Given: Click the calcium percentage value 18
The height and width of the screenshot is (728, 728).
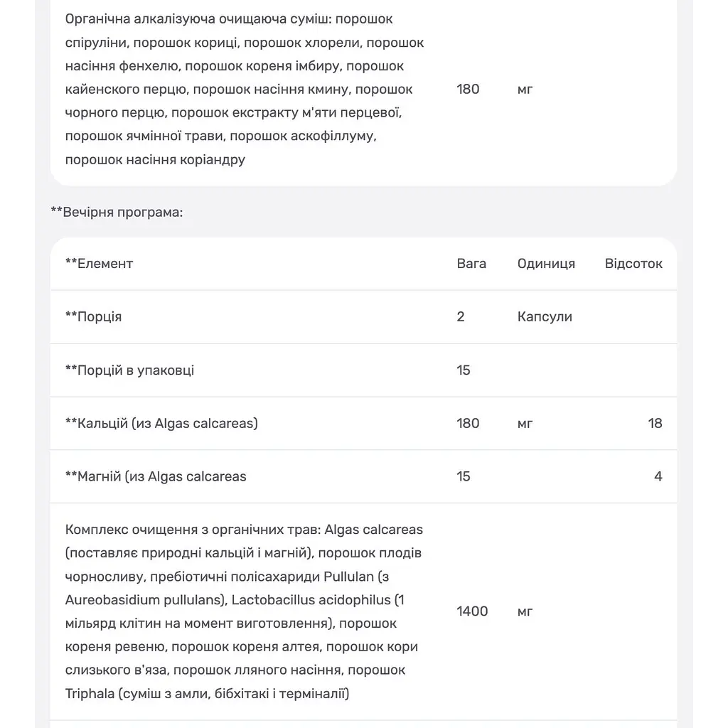Looking at the screenshot, I should pyautogui.click(x=655, y=424).
